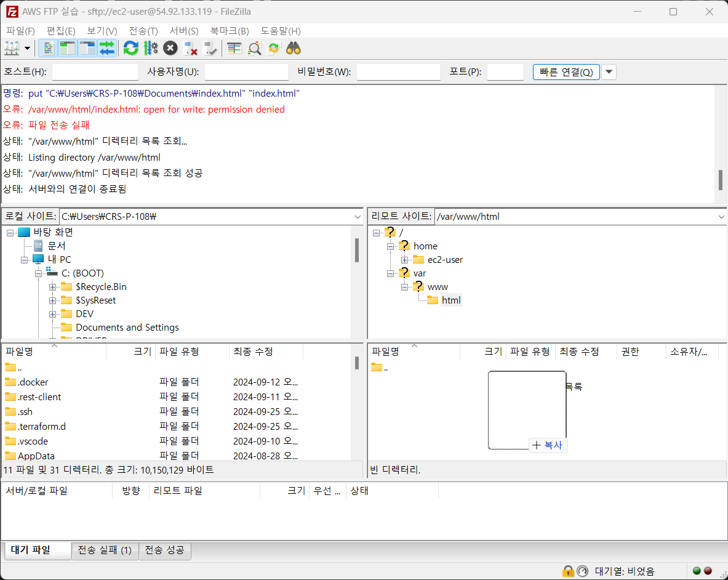Image resolution: width=728 pixels, height=580 pixels.
Task: Open the 도움말(H) menu
Action: coord(281,31)
